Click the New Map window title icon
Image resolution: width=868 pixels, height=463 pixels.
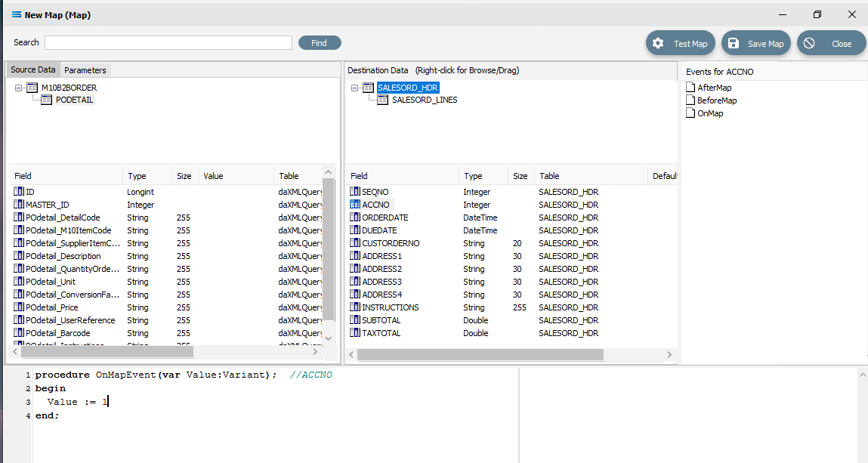click(x=17, y=15)
